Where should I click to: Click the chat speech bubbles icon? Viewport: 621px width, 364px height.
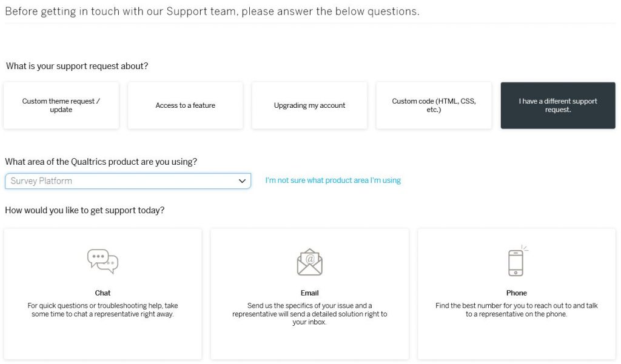point(102,261)
